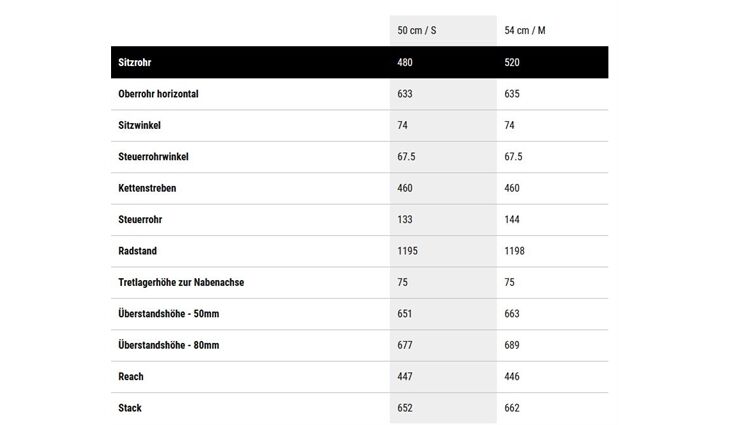
Task: Select the 54 cm / M column header
Action: tap(525, 30)
